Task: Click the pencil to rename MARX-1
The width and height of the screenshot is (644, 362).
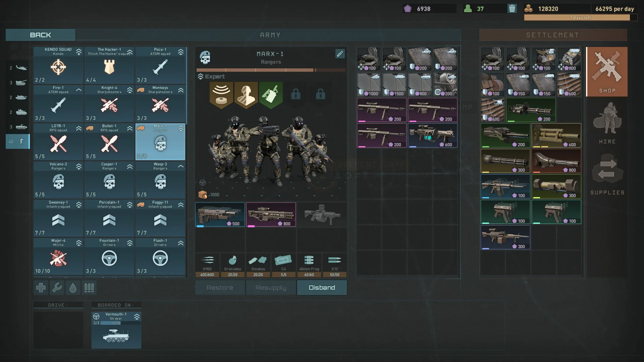Action: click(340, 54)
